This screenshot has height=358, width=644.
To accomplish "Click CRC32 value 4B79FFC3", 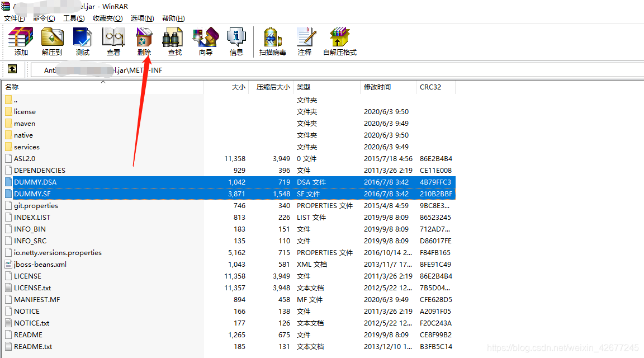I will coord(435,182).
